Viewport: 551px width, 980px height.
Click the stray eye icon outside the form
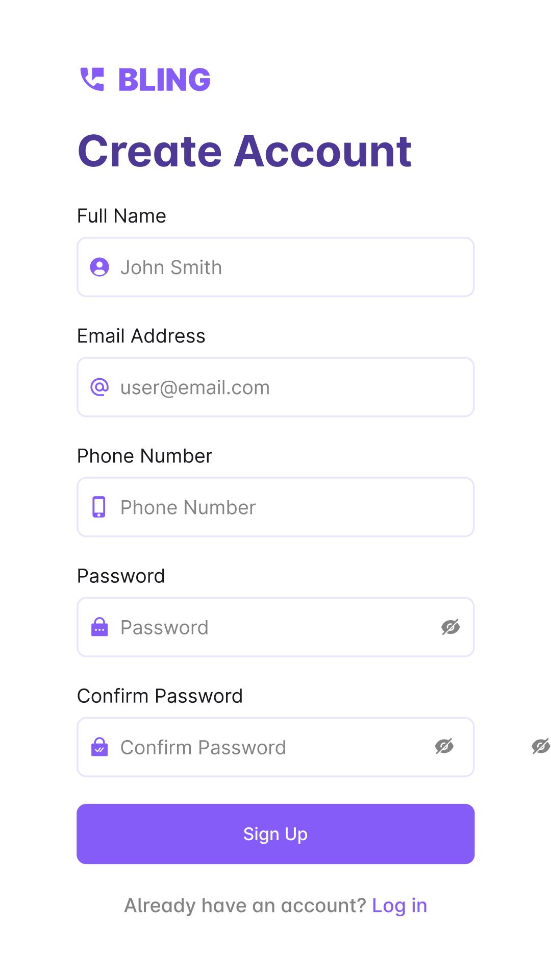point(540,746)
